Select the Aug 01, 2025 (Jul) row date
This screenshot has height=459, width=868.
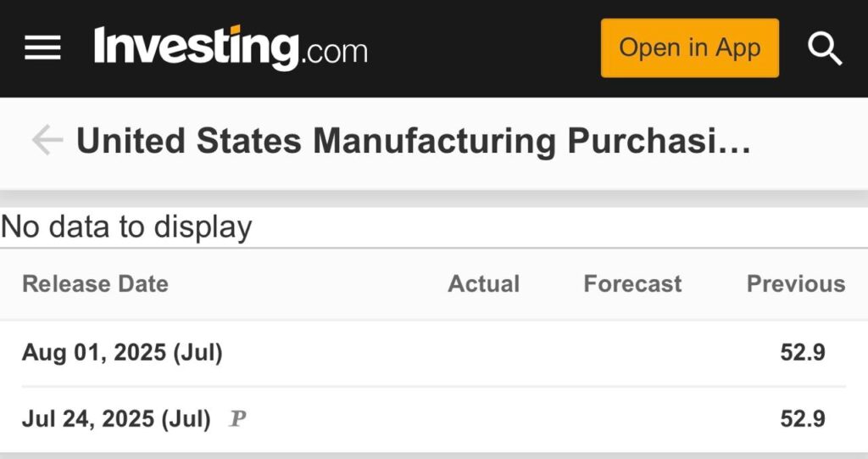tap(122, 353)
